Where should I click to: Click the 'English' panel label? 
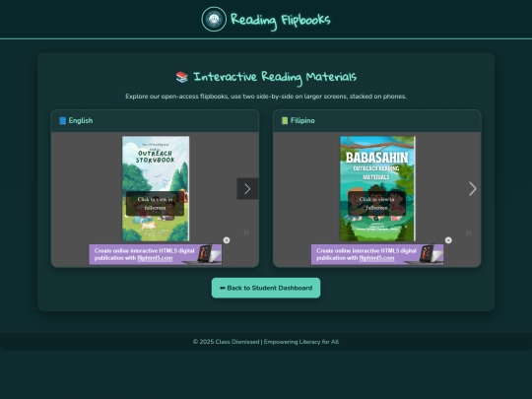(x=81, y=121)
